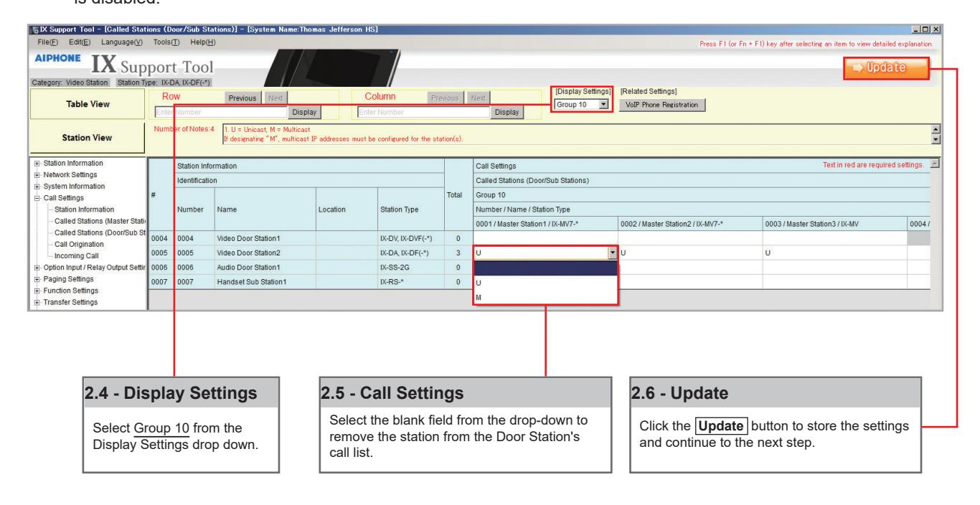Click the Video Door Station1 name cell
Screen dimensions: 980x505
(265, 238)
